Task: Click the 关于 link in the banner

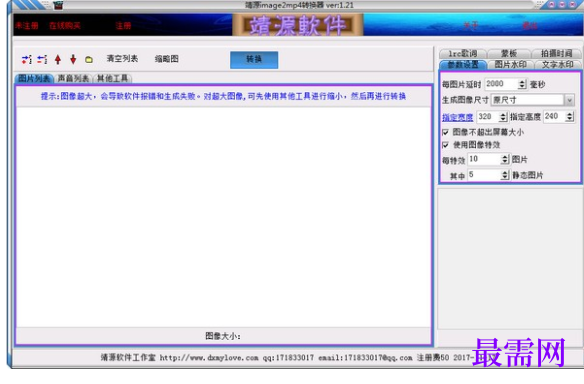Action: (471, 25)
